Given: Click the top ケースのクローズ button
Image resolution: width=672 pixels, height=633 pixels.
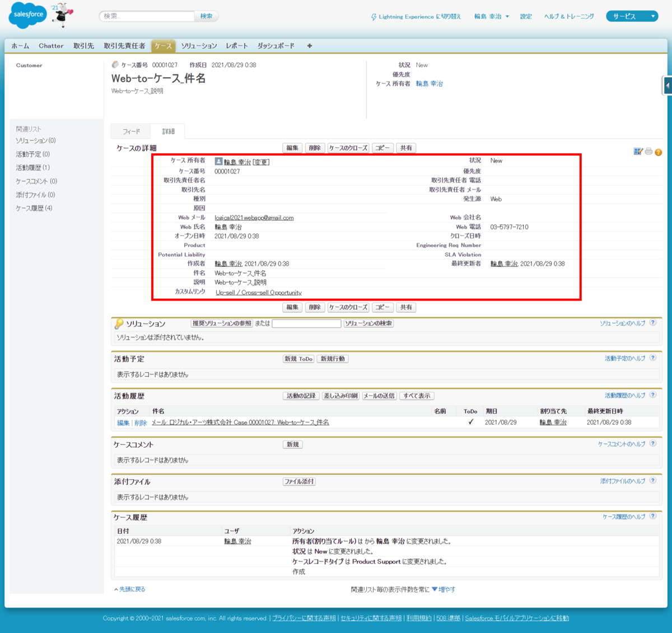Looking at the screenshot, I should 348,148.
